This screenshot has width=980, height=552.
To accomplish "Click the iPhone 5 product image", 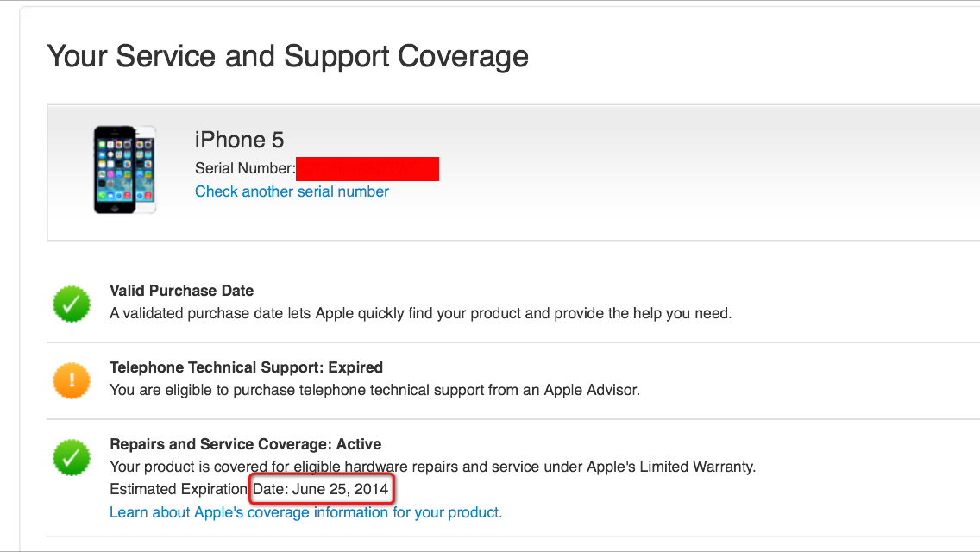I will pyautogui.click(x=124, y=169).
